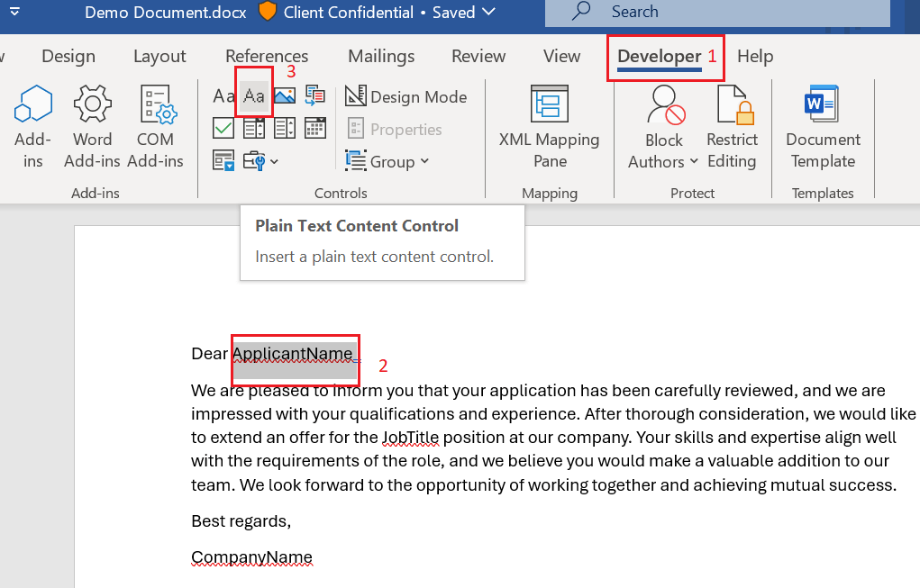Screen dimensions: 920x588
Task: Insert Building Block Gallery Content Control
Action: 315,96
